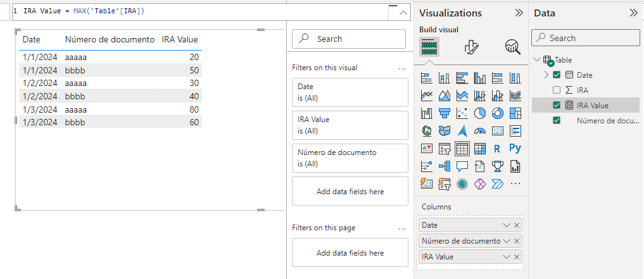
Task: Choose the highlighted Table visual
Action: [462, 149]
